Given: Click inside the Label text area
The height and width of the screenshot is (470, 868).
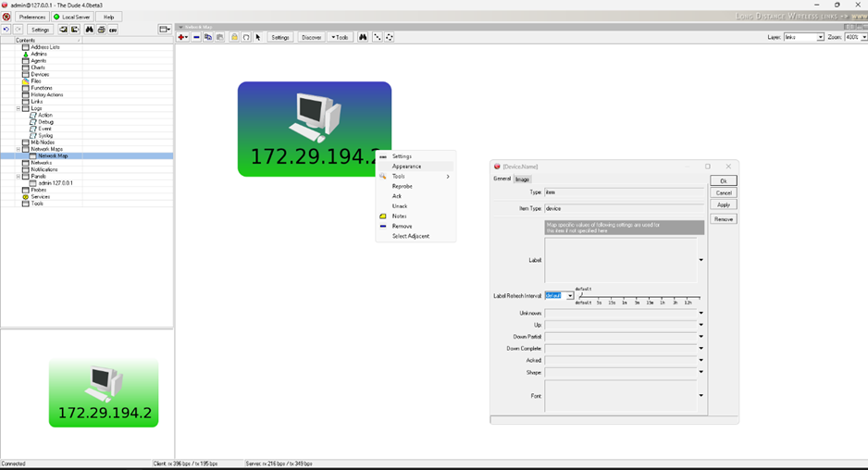Looking at the screenshot, I should pyautogui.click(x=621, y=260).
